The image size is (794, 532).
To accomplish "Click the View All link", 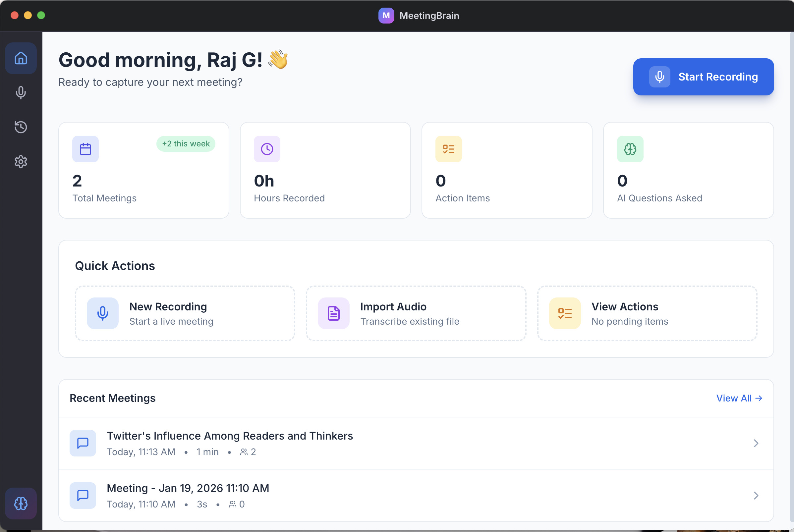I will 739,398.
